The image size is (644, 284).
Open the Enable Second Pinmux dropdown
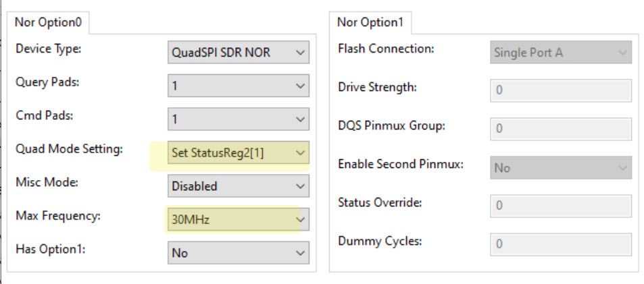561,167
